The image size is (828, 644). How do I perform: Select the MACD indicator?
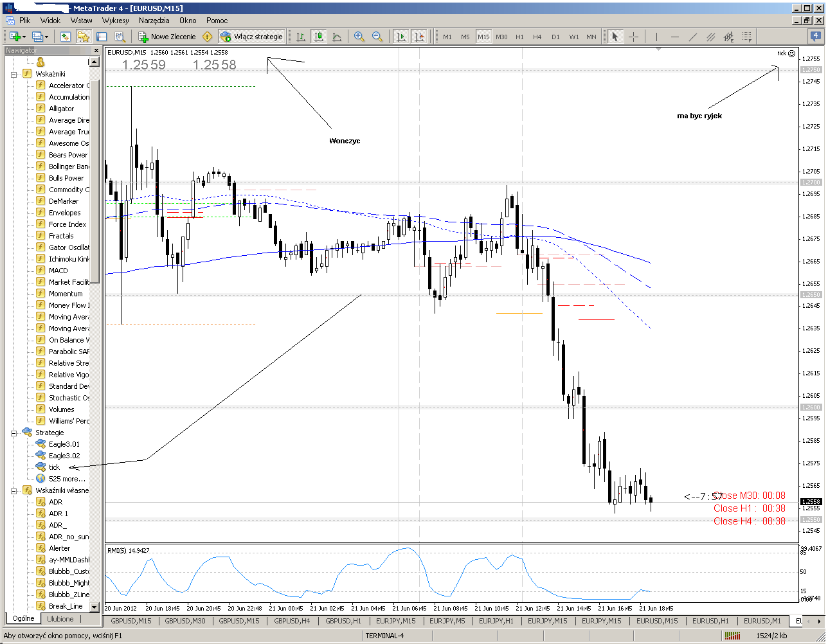click(x=58, y=271)
